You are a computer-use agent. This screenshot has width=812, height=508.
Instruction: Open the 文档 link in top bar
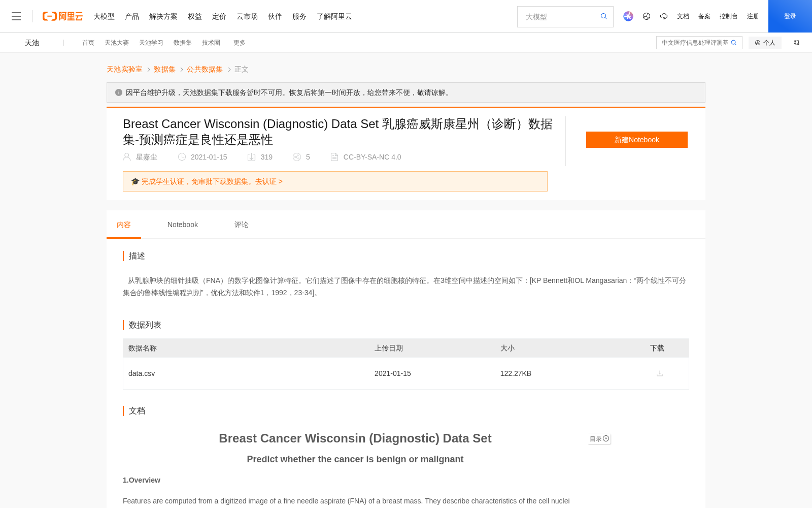(x=683, y=16)
